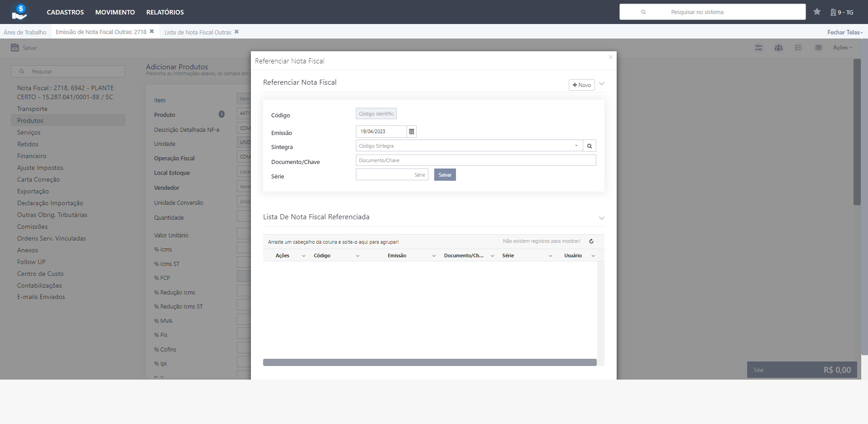Screen dimensions: 868x424
Task: Open the Série column header menu
Action: click(x=551, y=256)
